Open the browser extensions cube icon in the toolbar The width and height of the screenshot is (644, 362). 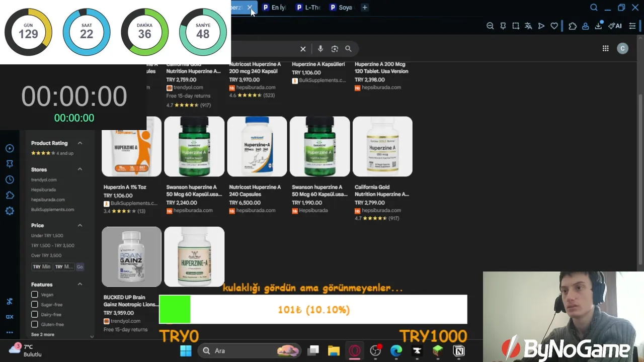pos(573,26)
